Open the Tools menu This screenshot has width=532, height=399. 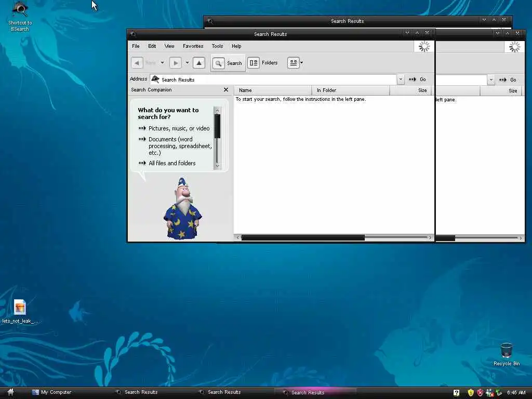point(218,46)
